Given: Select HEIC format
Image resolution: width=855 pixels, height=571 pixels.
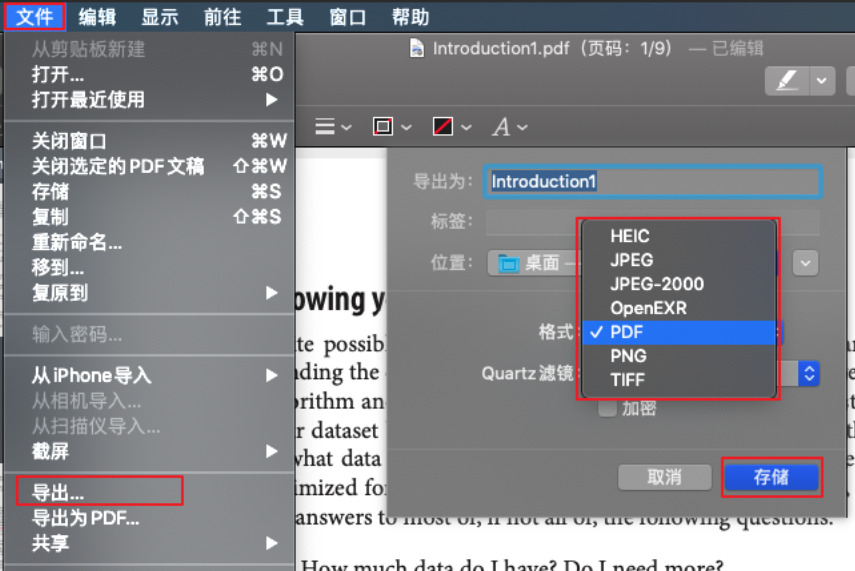Looking at the screenshot, I should pyautogui.click(x=679, y=236).
